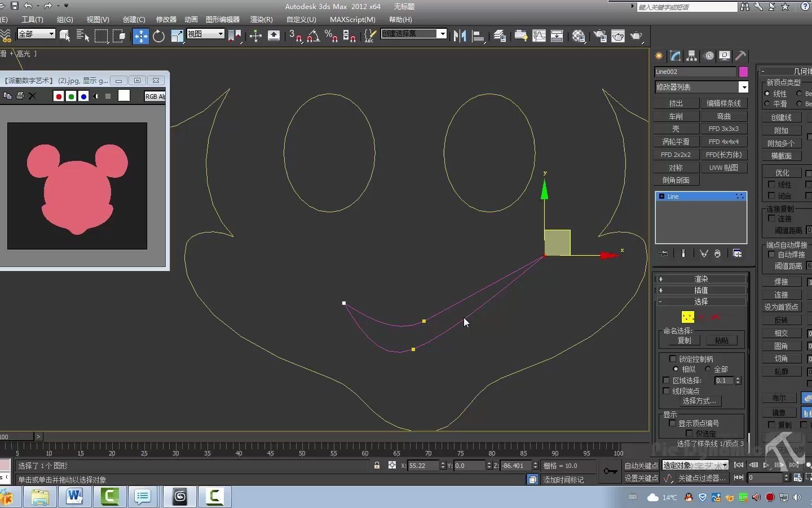Viewport: 812px width, 508px height.
Task: Toggle the window/crossing selection mode
Action: [119, 36]
